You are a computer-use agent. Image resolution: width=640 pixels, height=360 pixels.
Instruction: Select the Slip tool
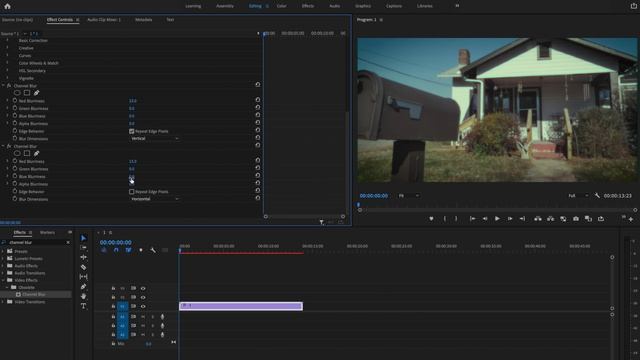click(x=83, y=277)
